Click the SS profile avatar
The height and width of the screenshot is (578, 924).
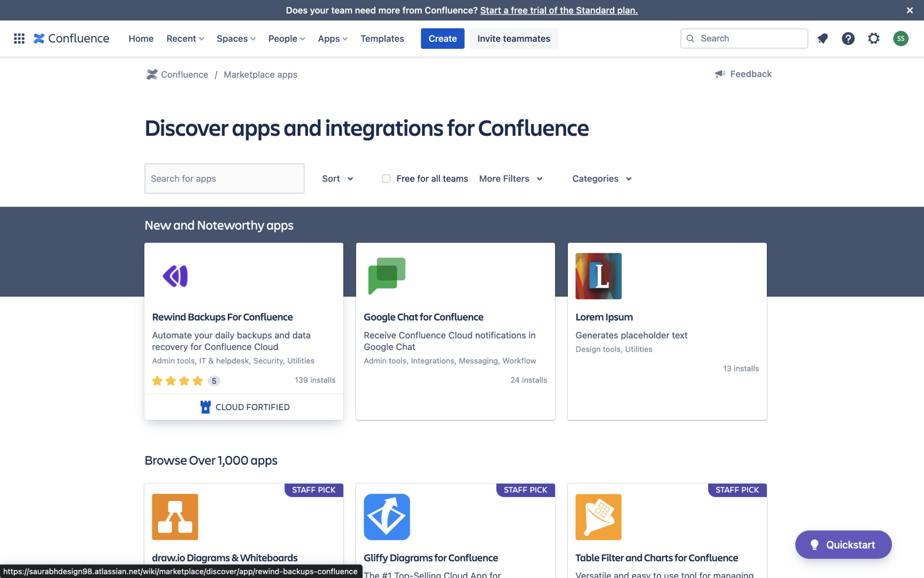tap(900, 39)
